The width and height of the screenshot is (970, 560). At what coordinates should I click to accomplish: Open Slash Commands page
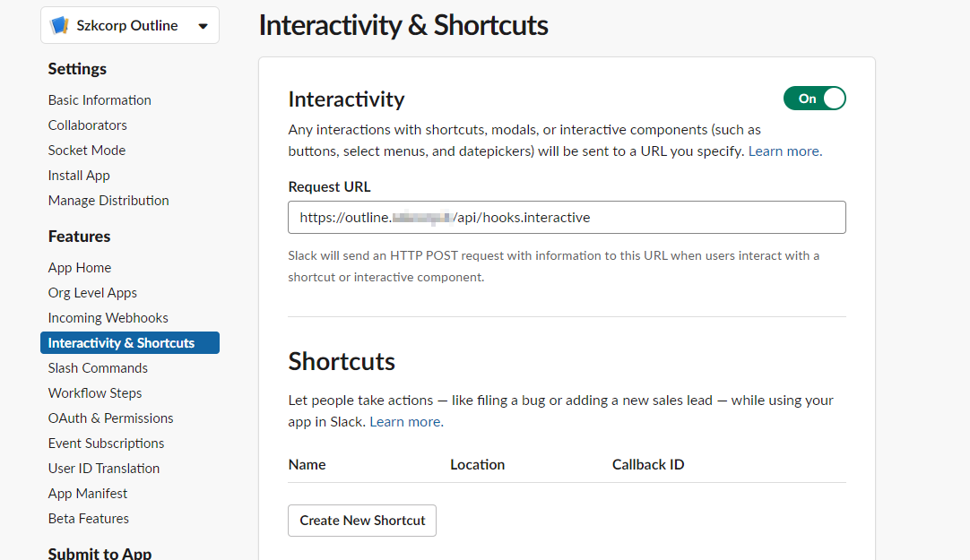click(x=98, y=368)
